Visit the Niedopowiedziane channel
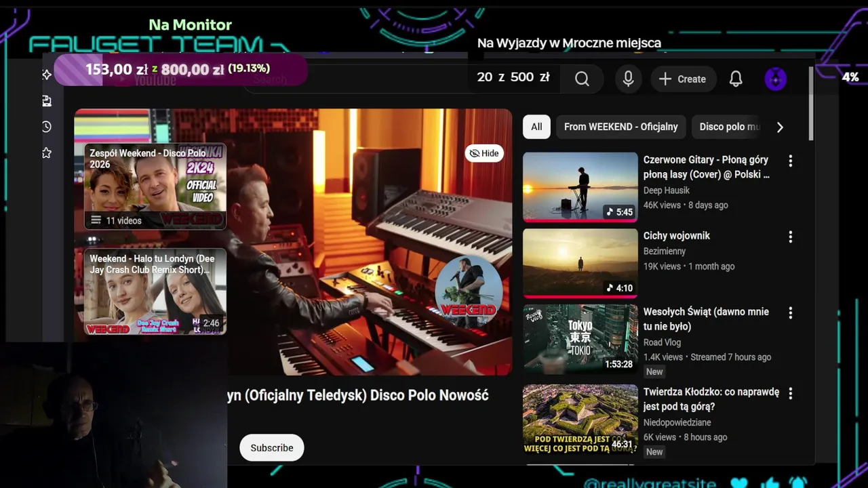868x488 pixels. 677,422
